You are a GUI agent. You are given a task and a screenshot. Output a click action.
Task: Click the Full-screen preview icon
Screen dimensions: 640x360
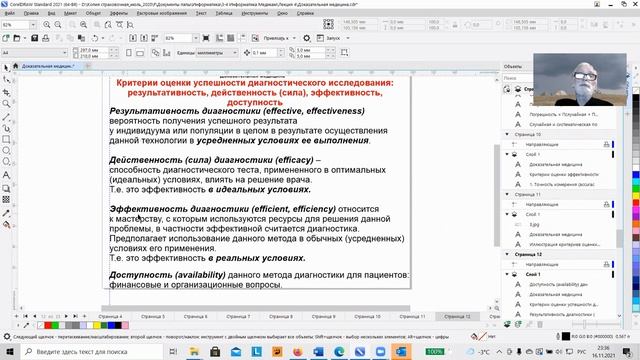206,38
